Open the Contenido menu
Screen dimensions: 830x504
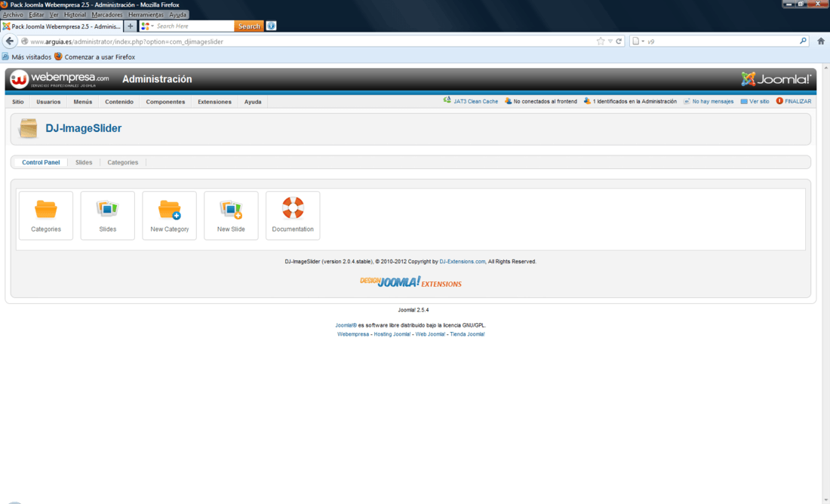pyautogui.click(x=119, y=102)
